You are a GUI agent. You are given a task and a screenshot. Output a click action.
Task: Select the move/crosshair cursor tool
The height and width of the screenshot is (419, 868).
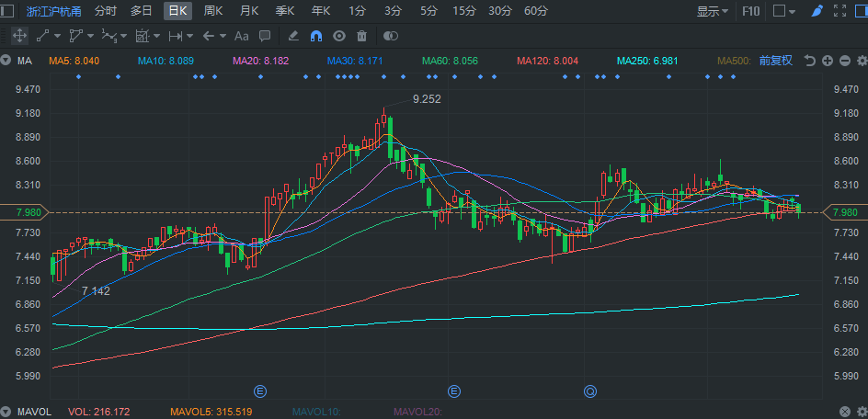click(19, 36)
